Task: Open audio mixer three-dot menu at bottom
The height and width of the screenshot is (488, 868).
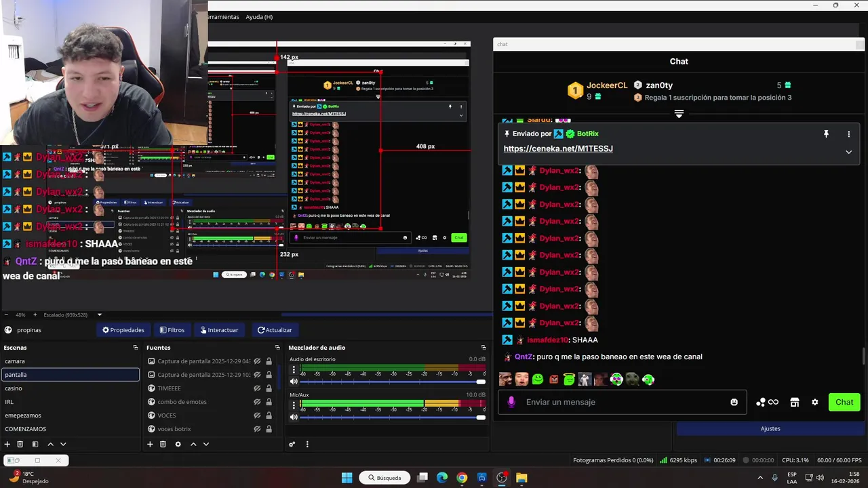Action: coord(307,444)
